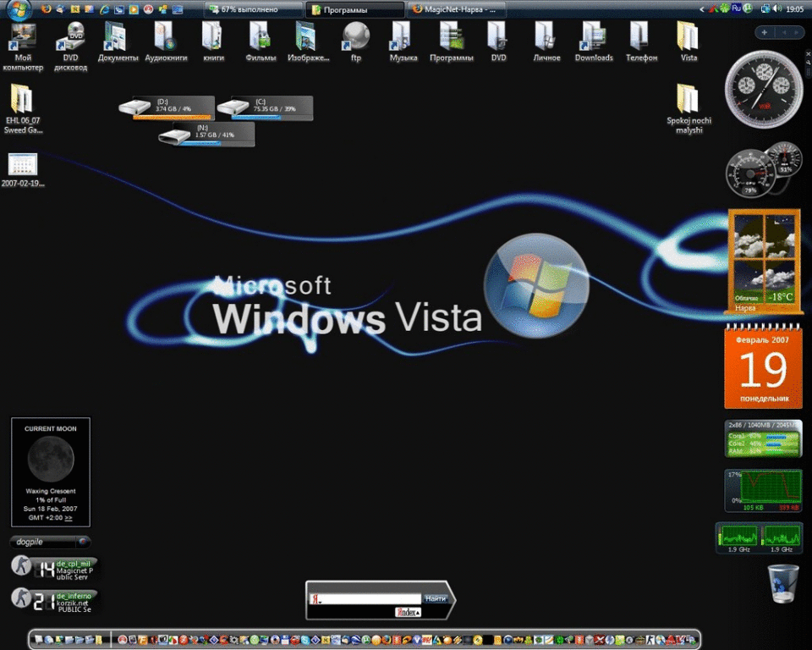Open the EHL 06_07 Sweed Ga... folder

click(23, 109)
